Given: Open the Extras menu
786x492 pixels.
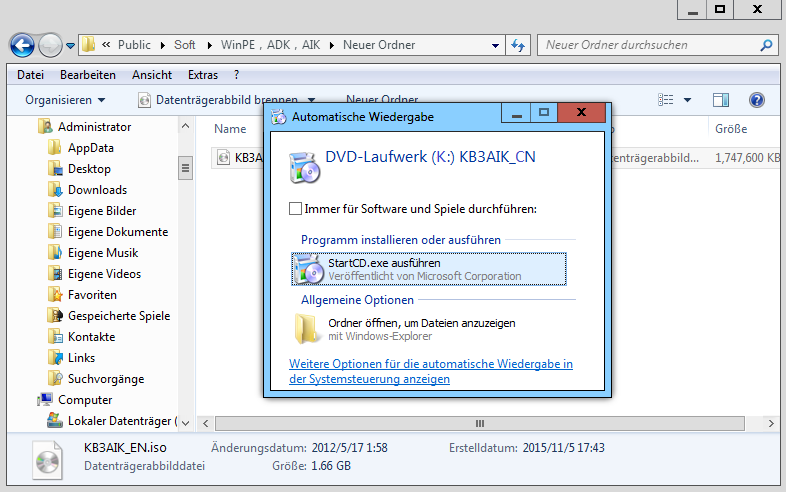Looking at the screenshot, I should pos(203,75).
